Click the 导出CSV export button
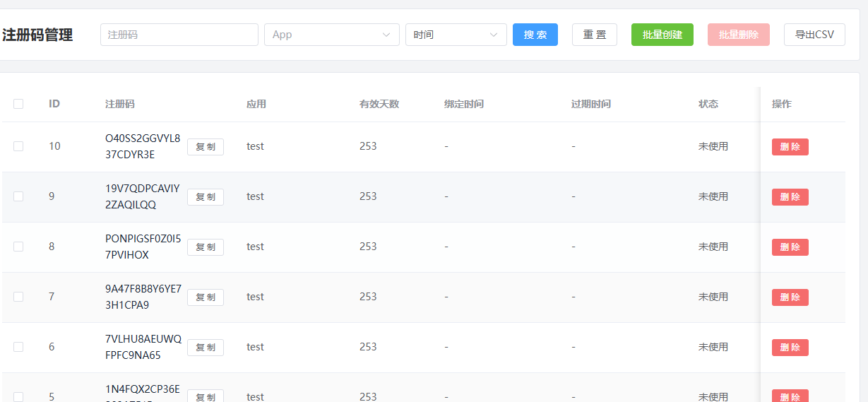868x402 pixels. 814,35
